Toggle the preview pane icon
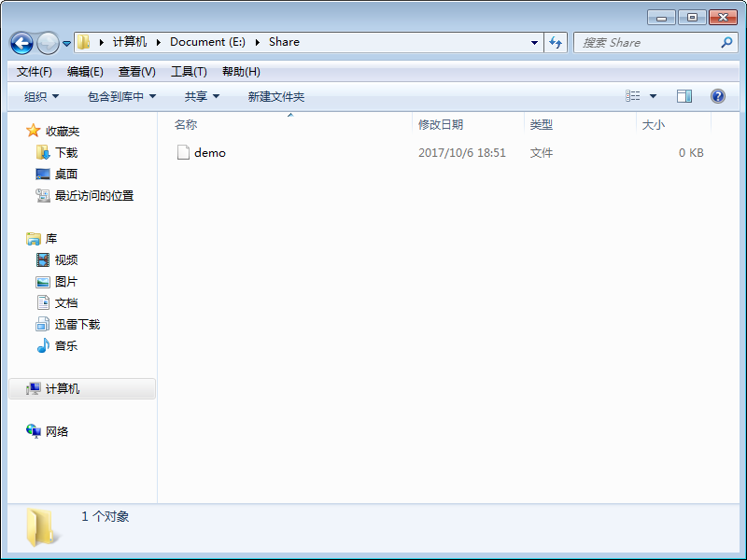Viewport: 747px width, 560px height. (x=684, y=95)
